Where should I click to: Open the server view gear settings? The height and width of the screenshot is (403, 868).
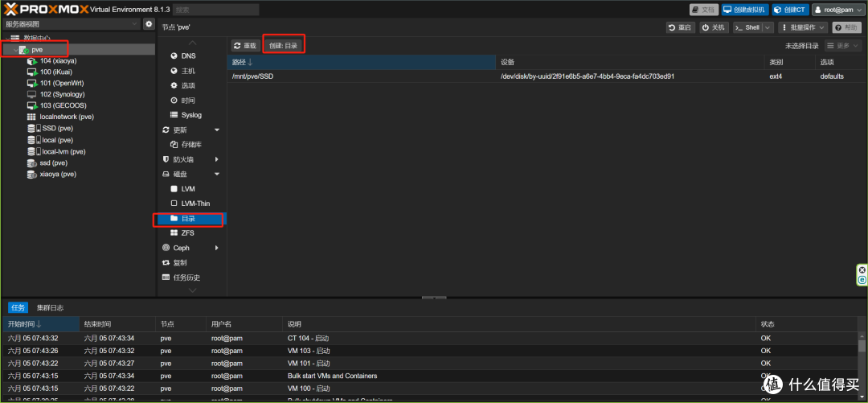pyautogui.click(x=149, y=24)
